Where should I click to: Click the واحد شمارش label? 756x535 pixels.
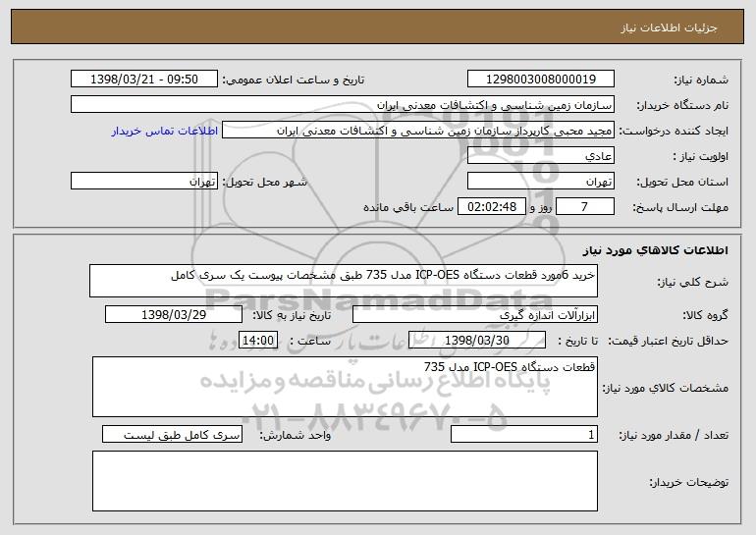click(296, 435)
